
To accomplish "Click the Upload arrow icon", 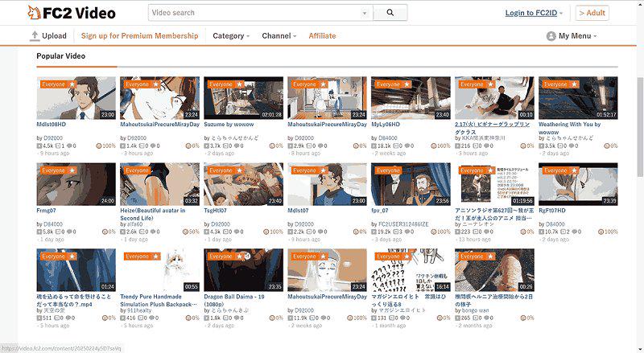I will [x=35, y=35].
